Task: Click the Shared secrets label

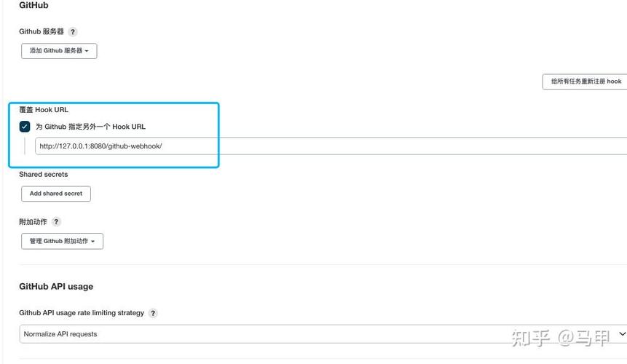Action: coord(44,175)
